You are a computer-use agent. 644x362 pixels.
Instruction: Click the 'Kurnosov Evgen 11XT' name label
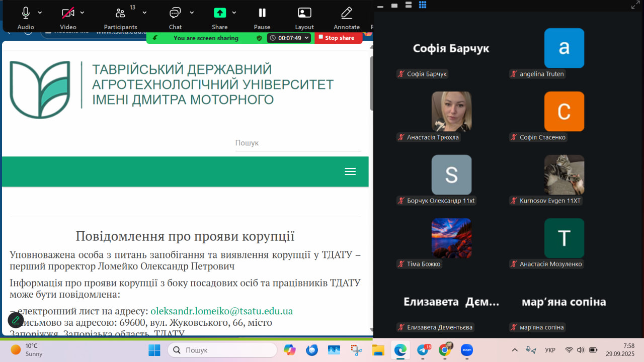(x=550, y=201)
